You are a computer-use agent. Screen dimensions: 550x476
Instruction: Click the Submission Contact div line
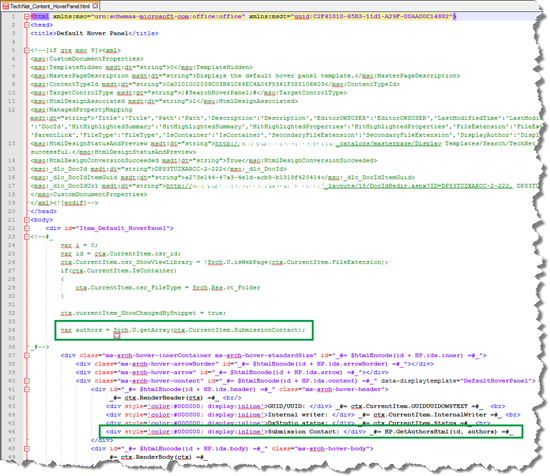point(309,432)
